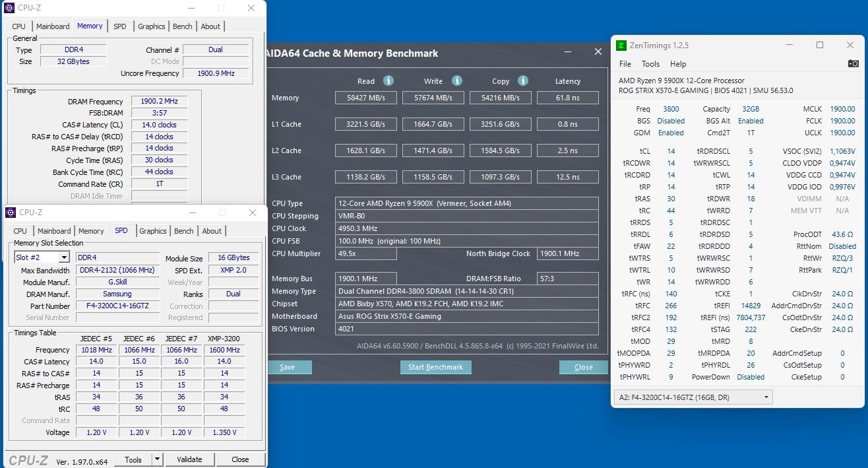The width and height of the screenshot is (868, 468).
Task: Click GDM Enabled value in ZenTimings
Action: (671, 133)
